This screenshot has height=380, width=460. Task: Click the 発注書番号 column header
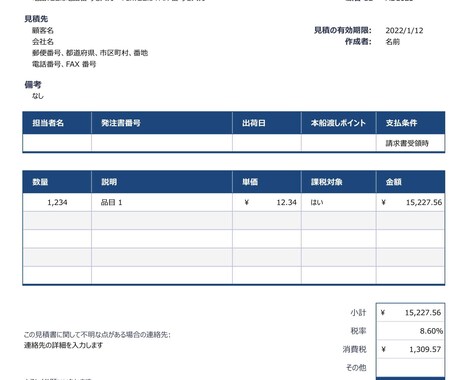tap(162, 123)
